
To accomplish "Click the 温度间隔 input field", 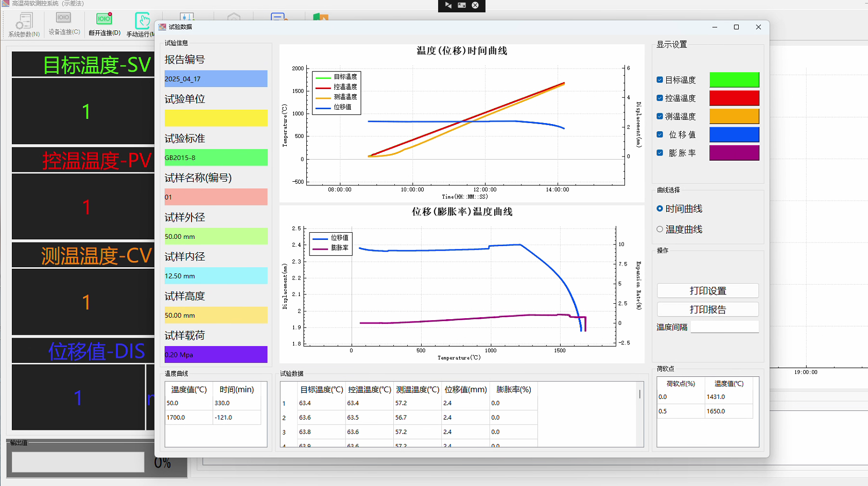I will [x=724, y=327].
